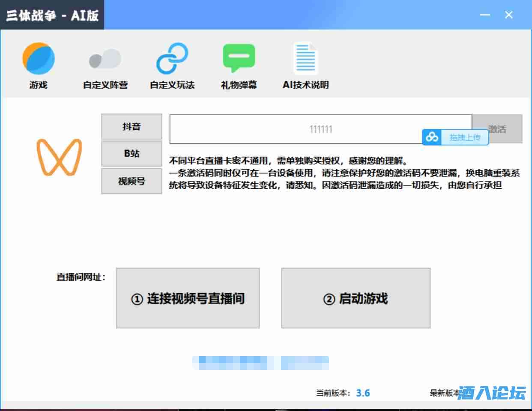Open 礼物弹幕 green chat bubble icon
Image resolution: width=532 pixels, height=411 pixels.
pos(239,58)
